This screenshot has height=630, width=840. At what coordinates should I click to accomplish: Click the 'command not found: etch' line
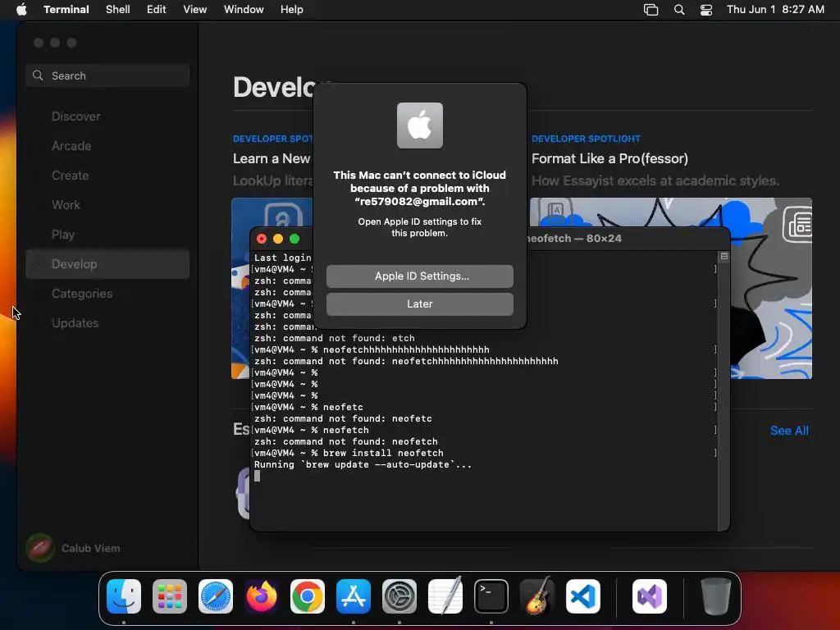[x=335, y=339]
